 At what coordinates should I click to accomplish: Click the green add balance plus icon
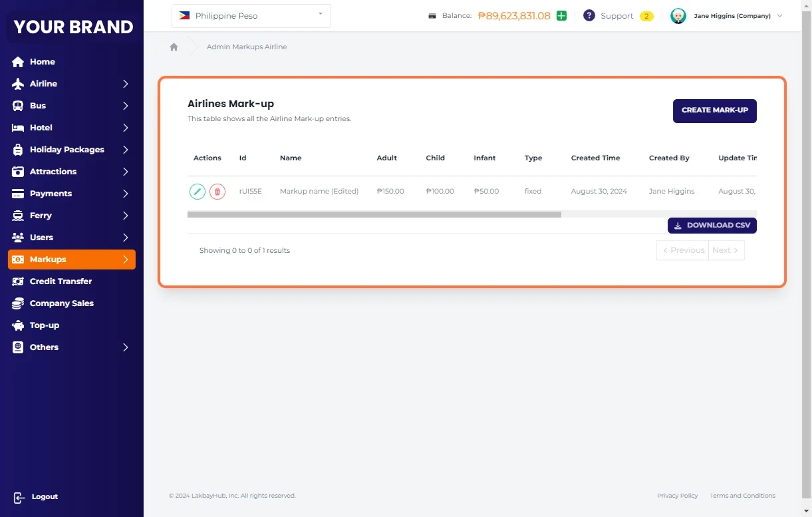pos(561,16)
